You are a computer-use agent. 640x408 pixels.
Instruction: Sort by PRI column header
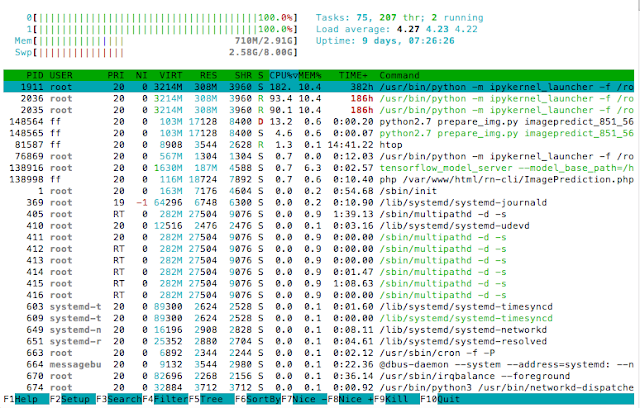(x=116, y=75)
